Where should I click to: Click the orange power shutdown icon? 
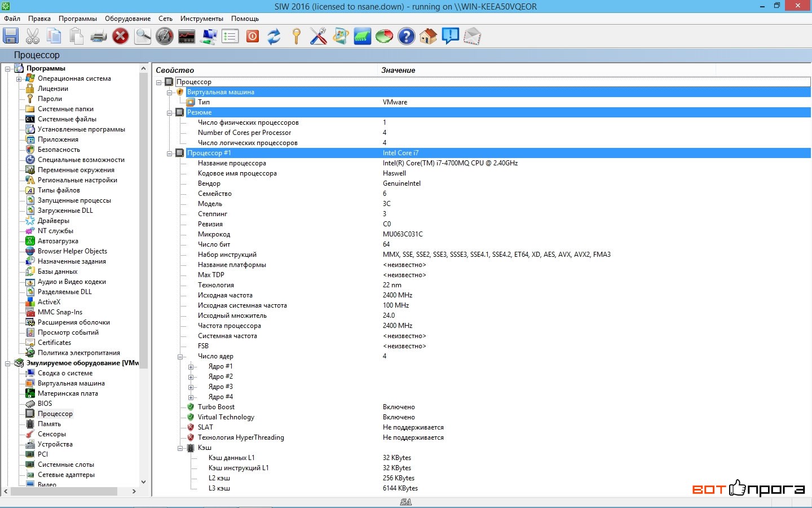tap(253, 36)
